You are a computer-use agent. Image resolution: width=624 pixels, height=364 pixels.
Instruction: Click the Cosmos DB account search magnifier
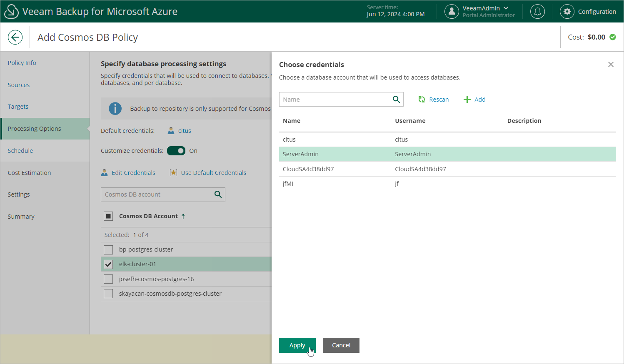click(218, 194)
